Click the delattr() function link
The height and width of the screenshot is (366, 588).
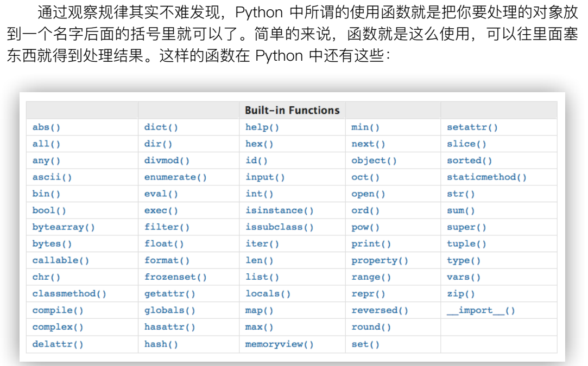click(x=58, y=344)
